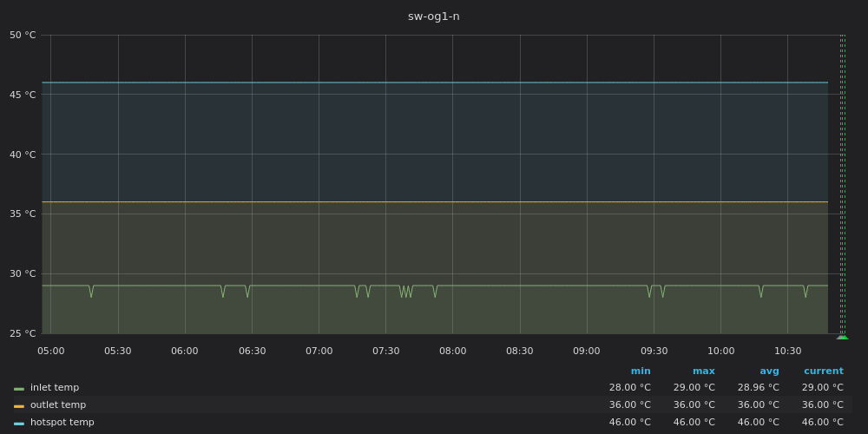Screen dimensions: 868x434
Task: Toggle the hotspot temp series in legend
Action: point(62,423)
